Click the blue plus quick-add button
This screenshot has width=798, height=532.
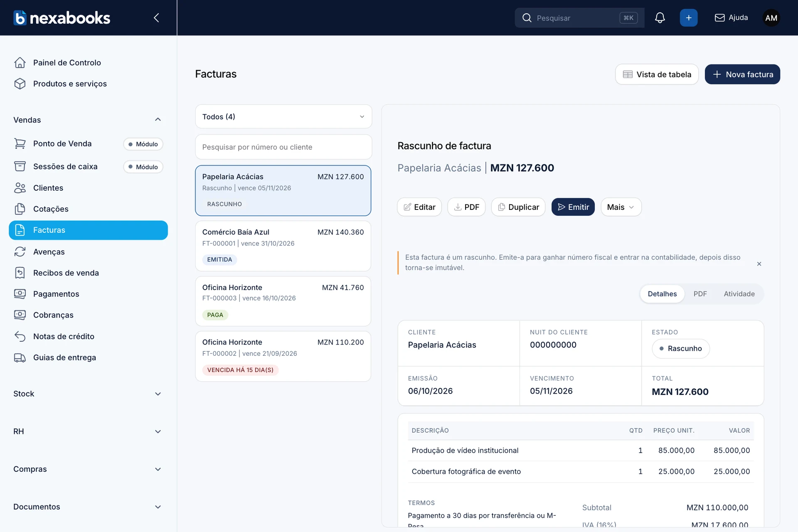(x=689, y=18)
